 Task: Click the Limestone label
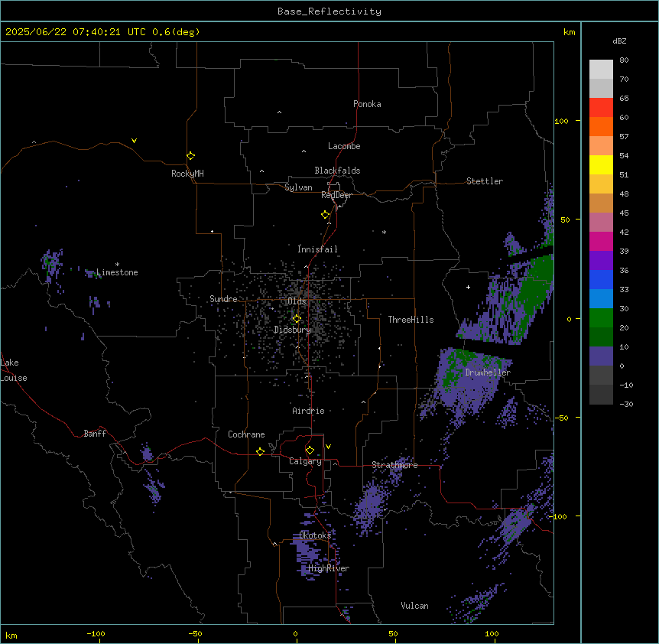coord(117,272)
